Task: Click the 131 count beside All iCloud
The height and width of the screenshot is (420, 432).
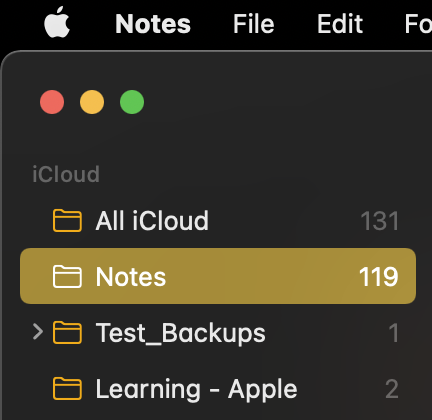Action: click(x=380, y=221)
